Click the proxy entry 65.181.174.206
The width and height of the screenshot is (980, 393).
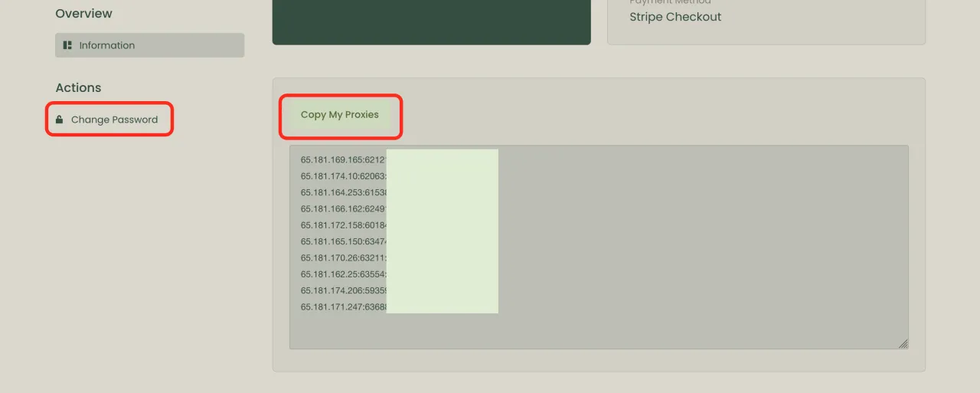[342, 290]
